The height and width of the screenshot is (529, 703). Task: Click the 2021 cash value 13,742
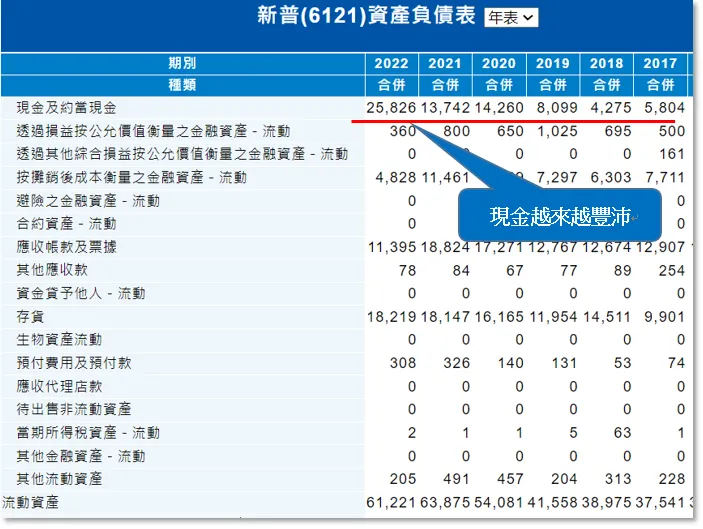[445, 108]
